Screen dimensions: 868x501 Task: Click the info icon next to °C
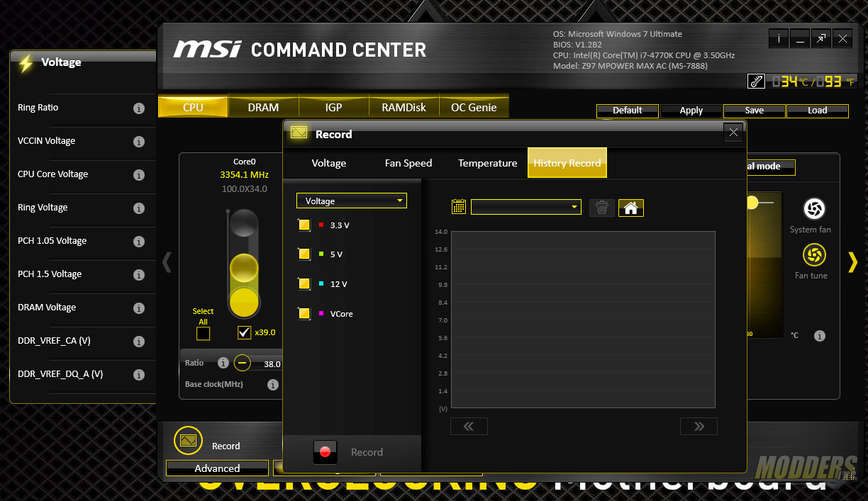(820, 336)
